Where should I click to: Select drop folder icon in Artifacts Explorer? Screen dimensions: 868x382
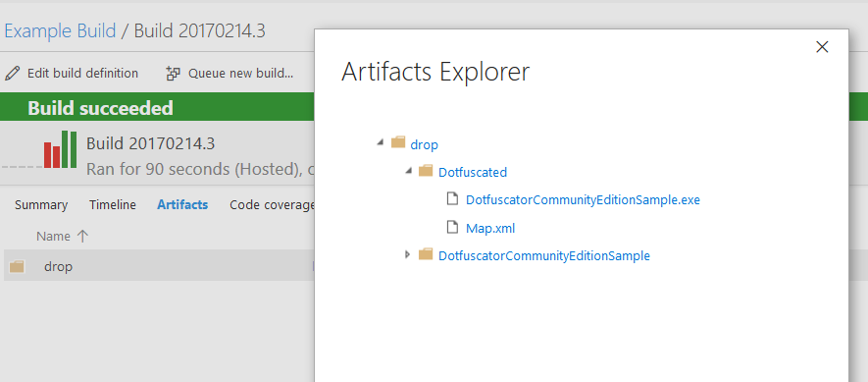coord(398,143)
